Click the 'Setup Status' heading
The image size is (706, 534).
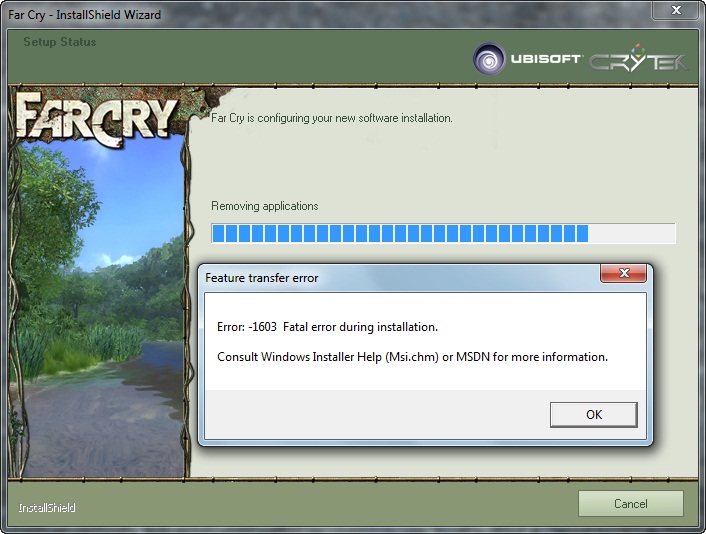click(x=60, y=42)
